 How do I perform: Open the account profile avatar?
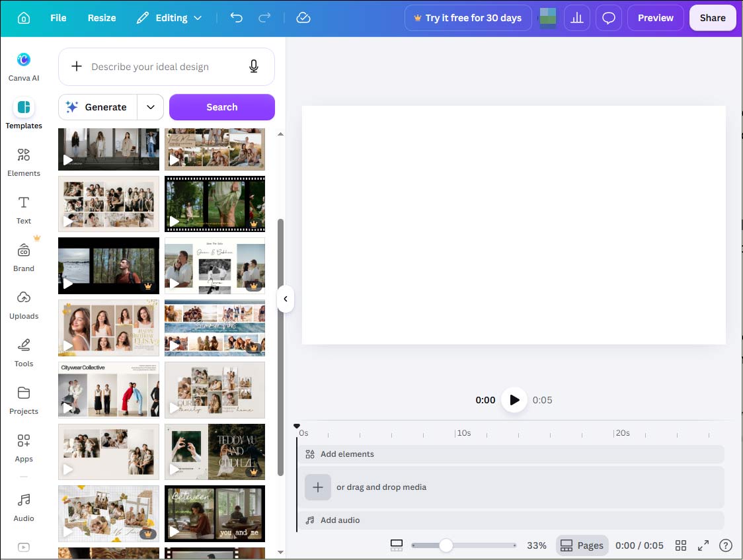click(x=548, y=18)
